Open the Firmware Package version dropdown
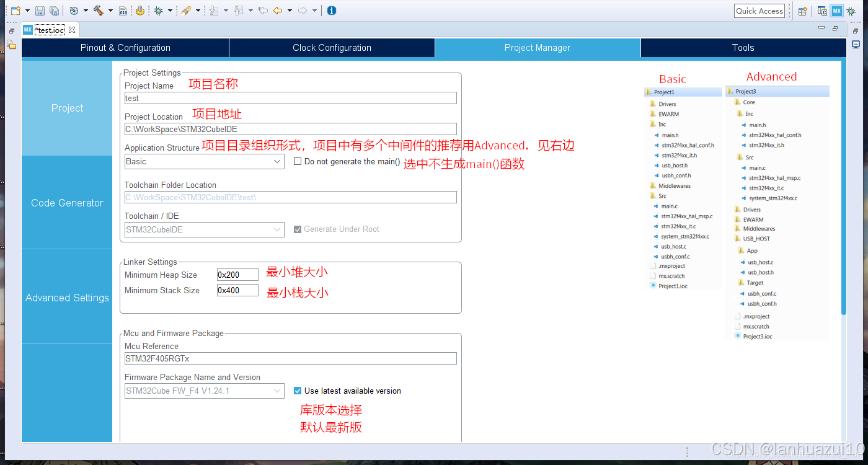The image size is (868, 465). (x=205, y=391)
